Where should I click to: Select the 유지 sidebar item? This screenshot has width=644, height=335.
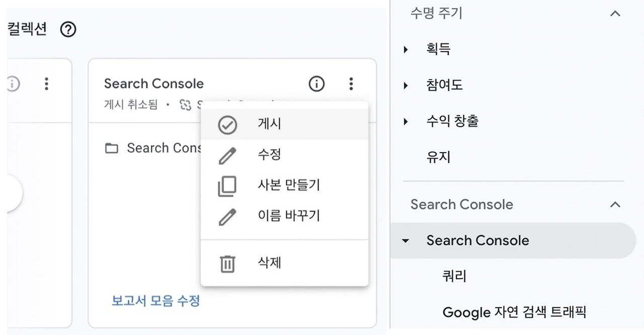pos(438,157)
